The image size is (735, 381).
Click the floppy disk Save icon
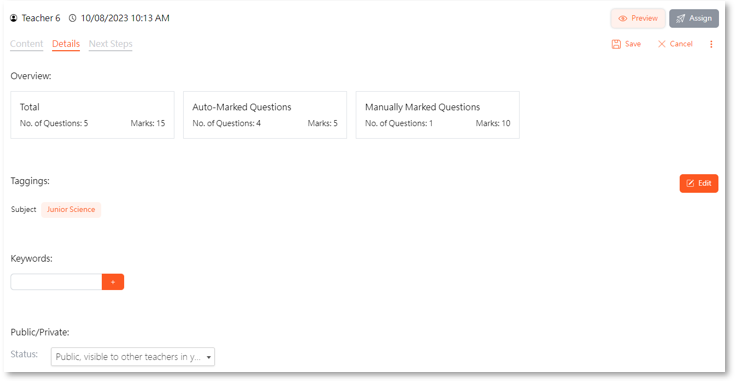tap(616, 44)
